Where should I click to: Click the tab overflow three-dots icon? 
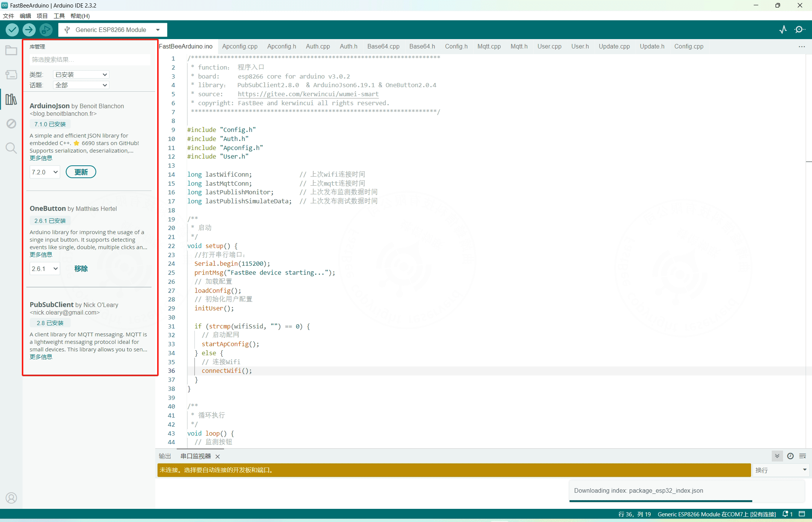coord(802,47)
